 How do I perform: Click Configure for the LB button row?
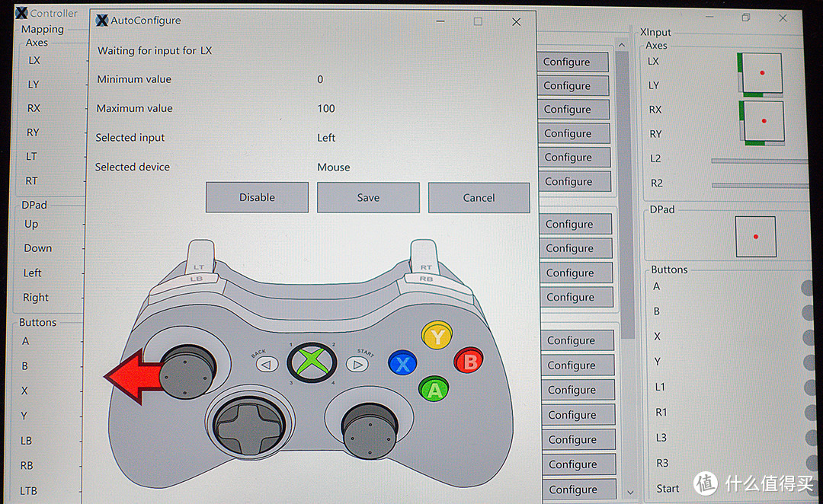[x=579, y=439]
